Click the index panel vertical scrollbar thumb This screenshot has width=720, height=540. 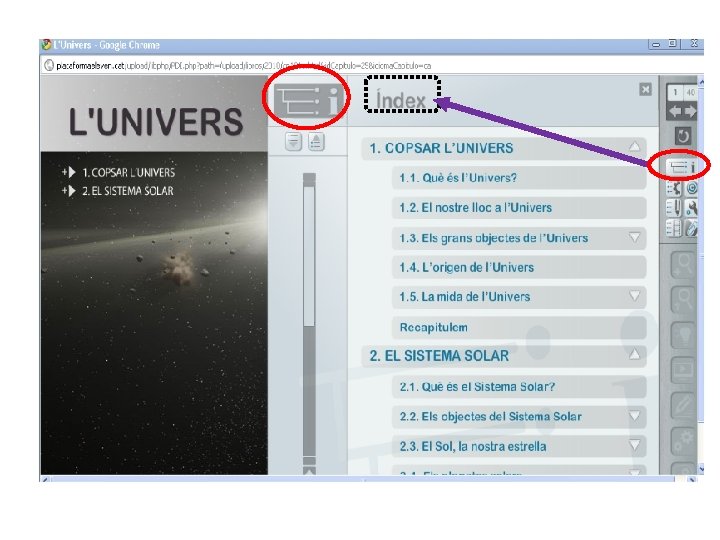point(309,255)
